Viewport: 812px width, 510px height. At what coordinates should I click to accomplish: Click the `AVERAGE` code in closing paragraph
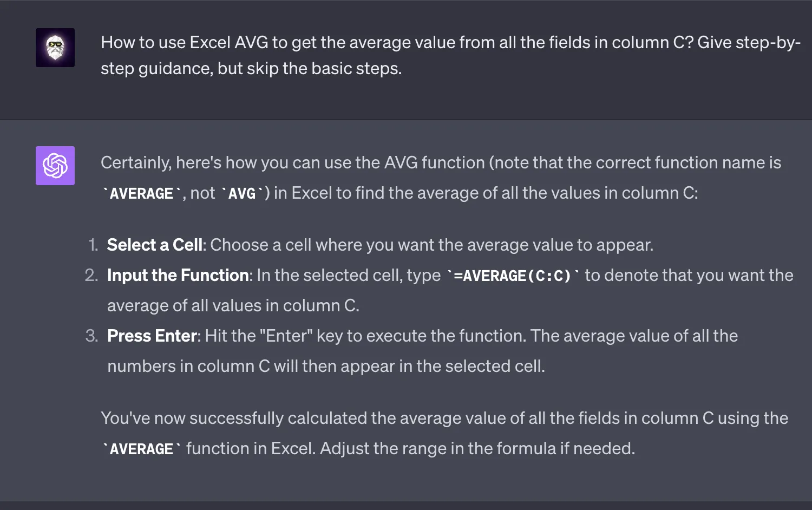click(x=141, y=449)
